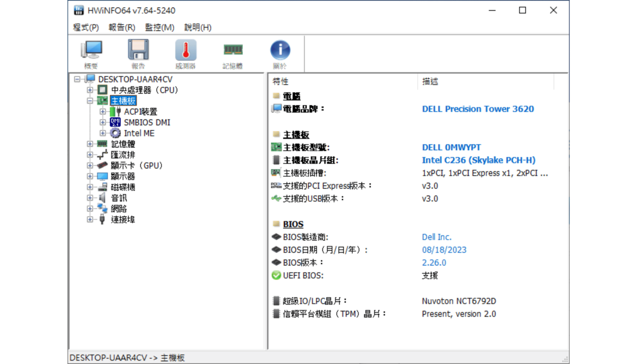Open the 程式(P) menu
637x364 pixels.
click(85, 27)
